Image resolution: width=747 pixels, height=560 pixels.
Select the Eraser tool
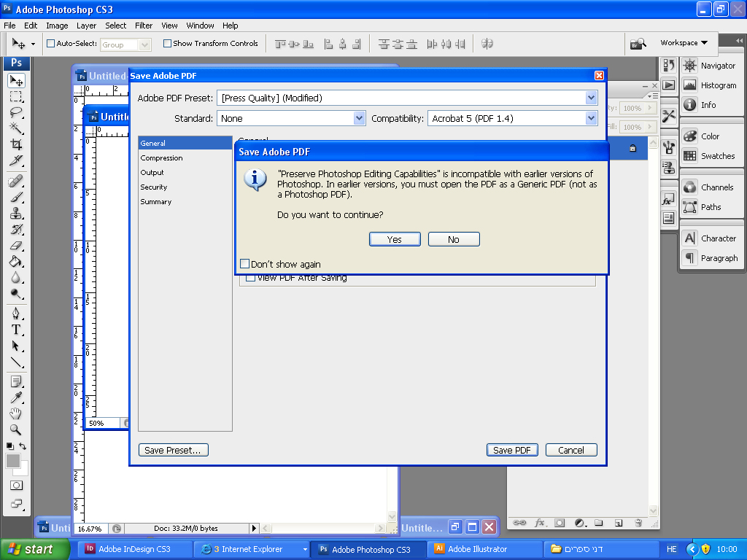(x=16, y=246)
